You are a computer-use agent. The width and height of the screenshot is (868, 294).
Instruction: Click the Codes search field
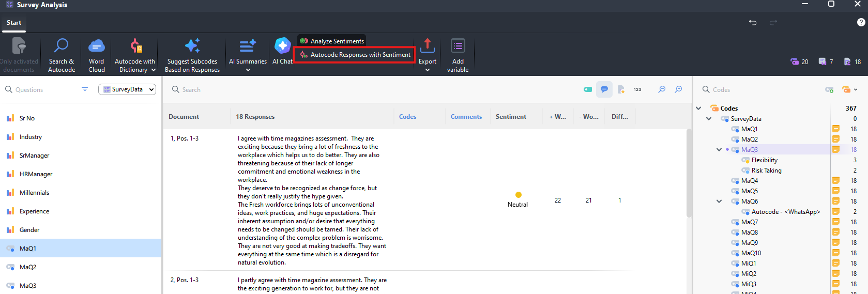760,89
